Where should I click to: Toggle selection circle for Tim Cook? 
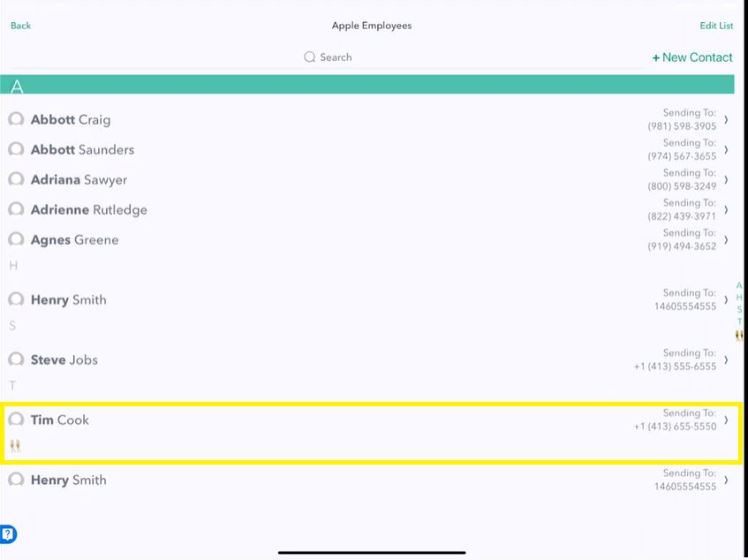16,420
